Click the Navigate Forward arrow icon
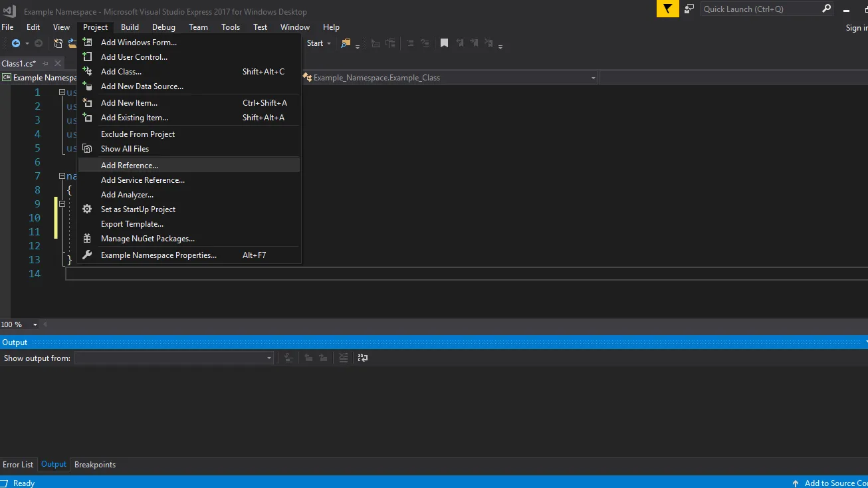Image resolution: width=868 pixels, height=488 pixels. 39,43
